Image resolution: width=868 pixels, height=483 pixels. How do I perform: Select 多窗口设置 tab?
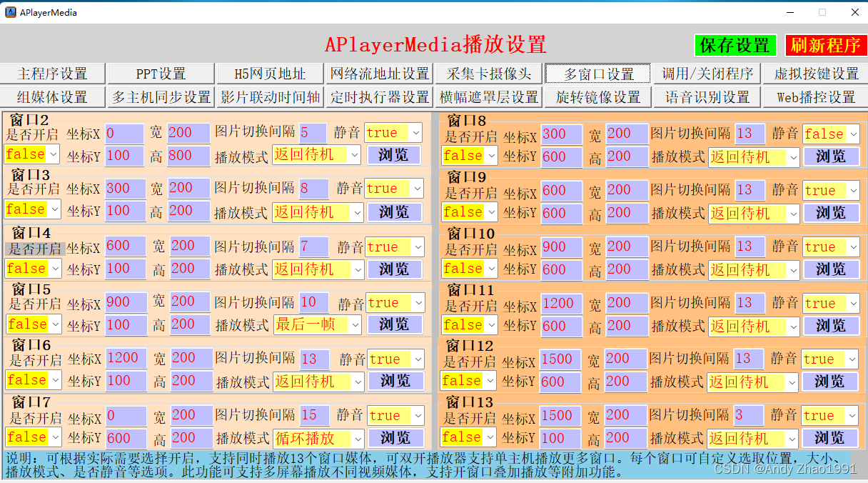coord(598,74)
